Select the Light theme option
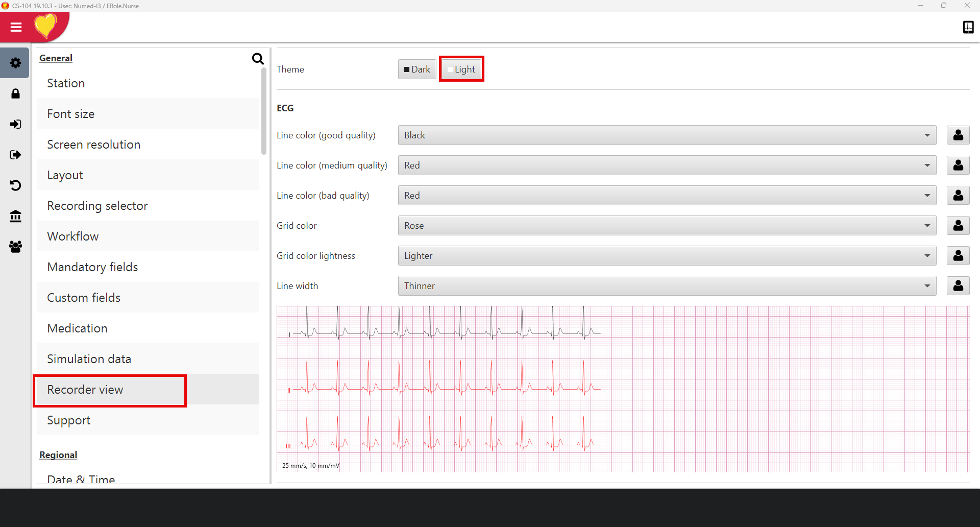 point(461,69)
